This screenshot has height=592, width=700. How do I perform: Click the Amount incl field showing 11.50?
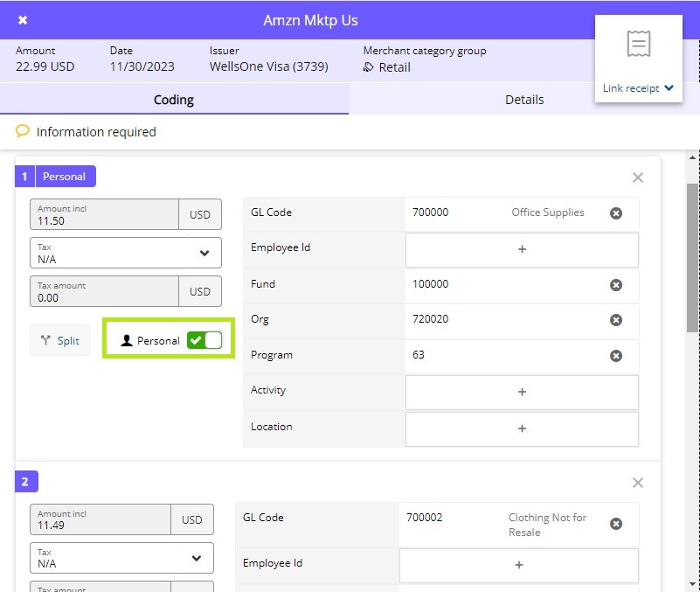pos(104,215)
